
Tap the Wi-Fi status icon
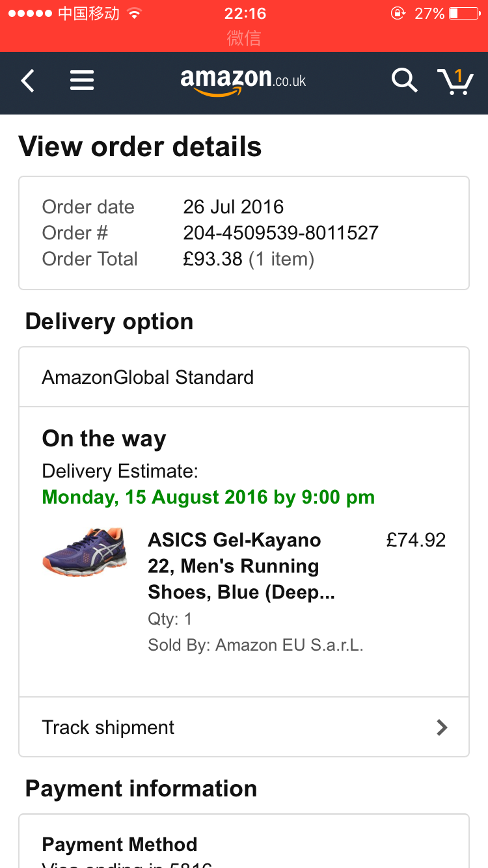coord(135,14)
